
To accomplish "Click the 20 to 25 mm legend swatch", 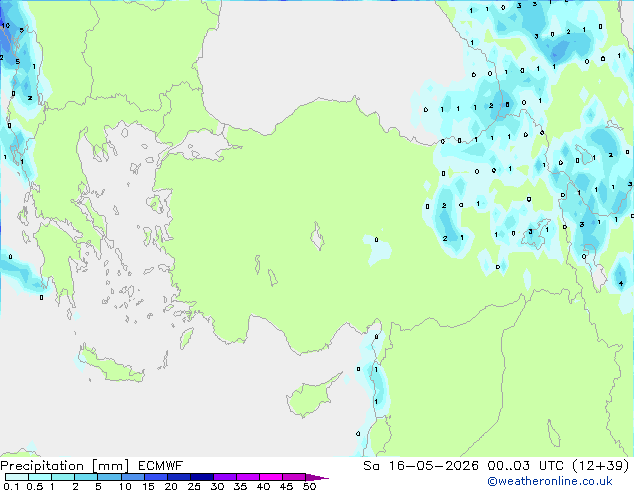I will coord(179,477).
